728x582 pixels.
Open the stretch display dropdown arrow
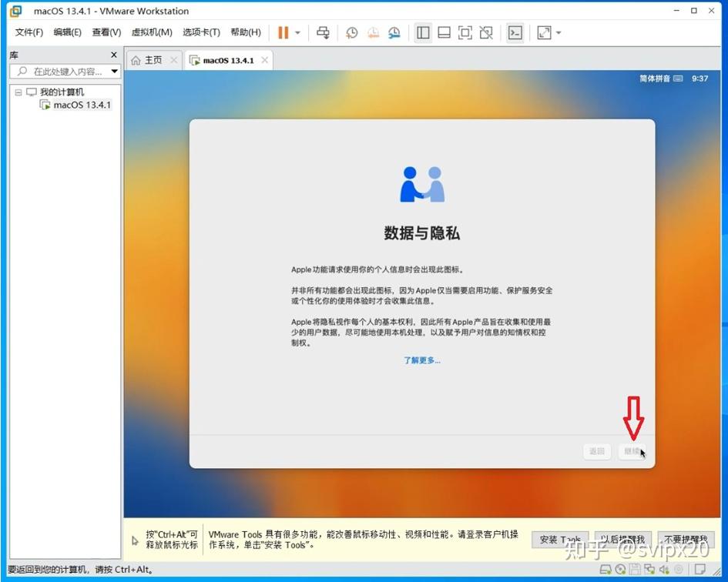[559, 32]
